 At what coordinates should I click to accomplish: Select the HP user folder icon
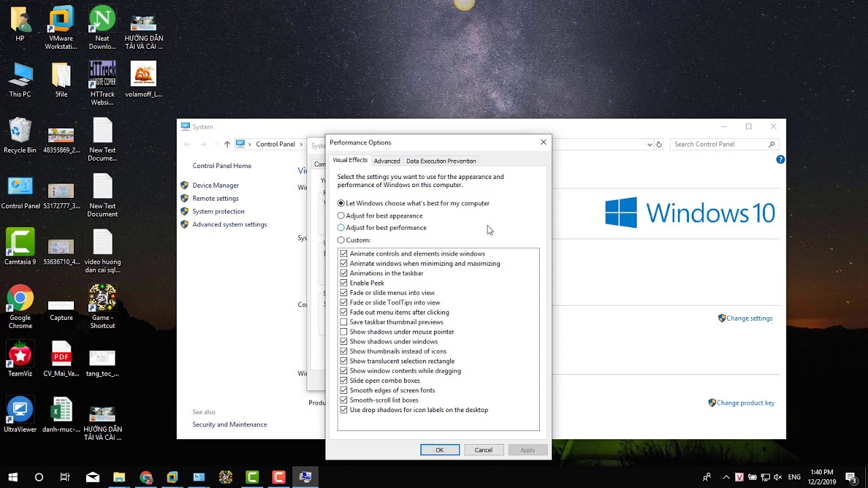coord(20,24)
